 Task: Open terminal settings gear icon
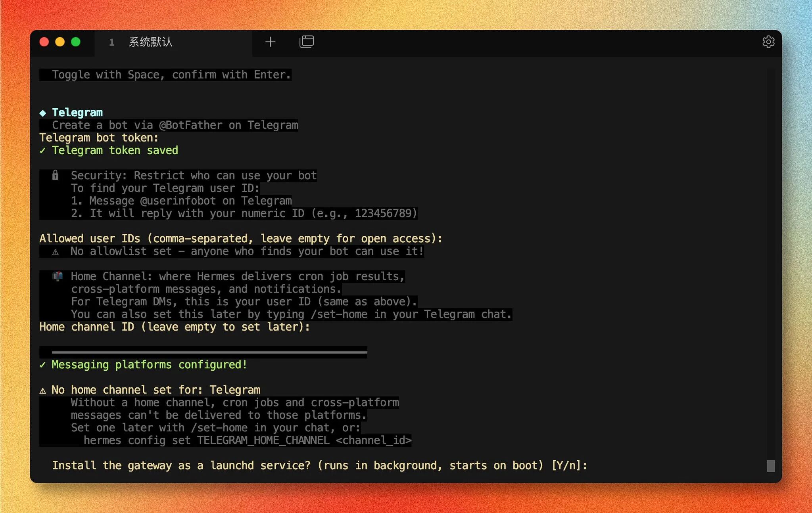pyautogui.click(x=768, y=42)
